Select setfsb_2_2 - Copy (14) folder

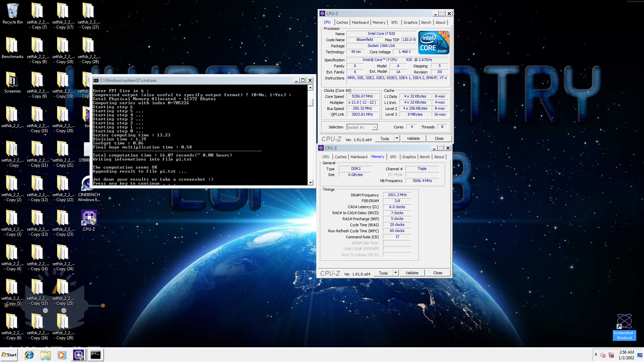click(38, 257)
